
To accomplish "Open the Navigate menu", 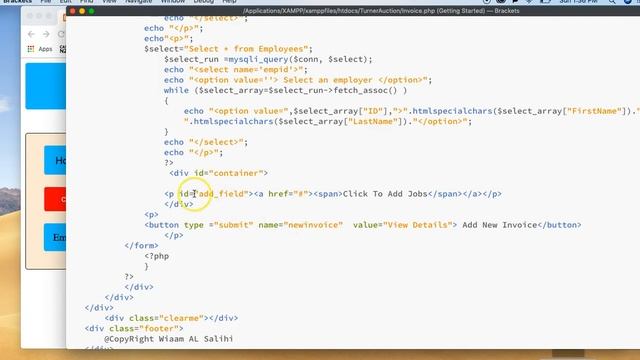I will [x=139, y=2].
